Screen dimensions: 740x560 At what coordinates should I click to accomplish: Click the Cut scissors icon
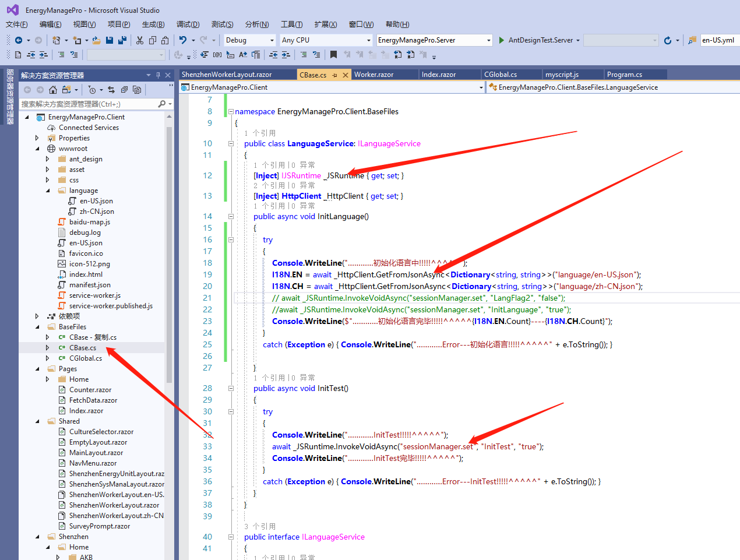pos(140,40)
